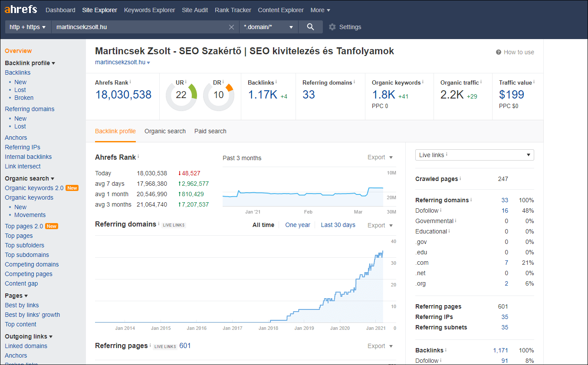Open Keywords Explorer

[x=150, y=10]
